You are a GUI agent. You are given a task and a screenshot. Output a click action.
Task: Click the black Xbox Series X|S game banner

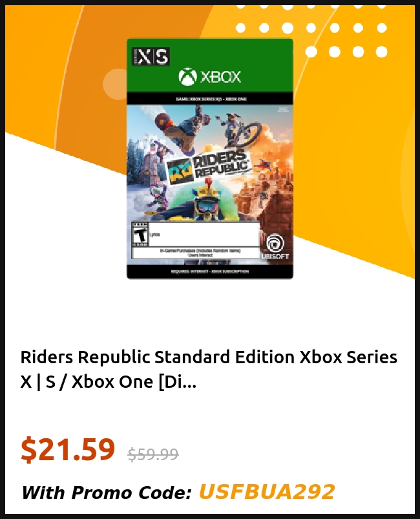pyautogui.click(x=210, y=99)
